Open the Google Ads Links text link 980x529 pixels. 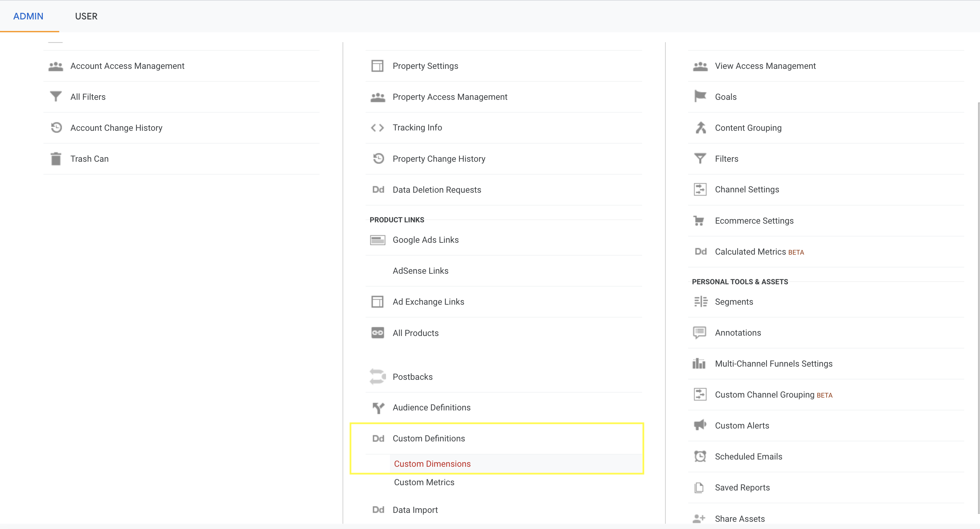click(x=425, y=240)
